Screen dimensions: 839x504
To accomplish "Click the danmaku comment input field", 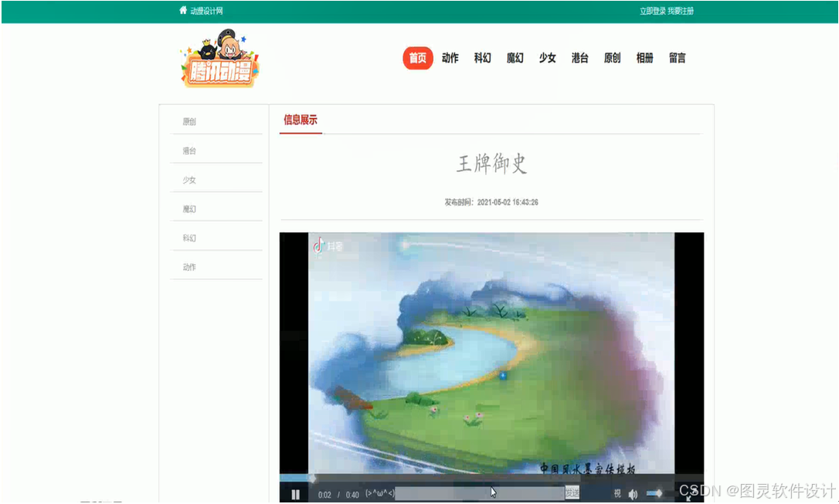I will [480, 493].
